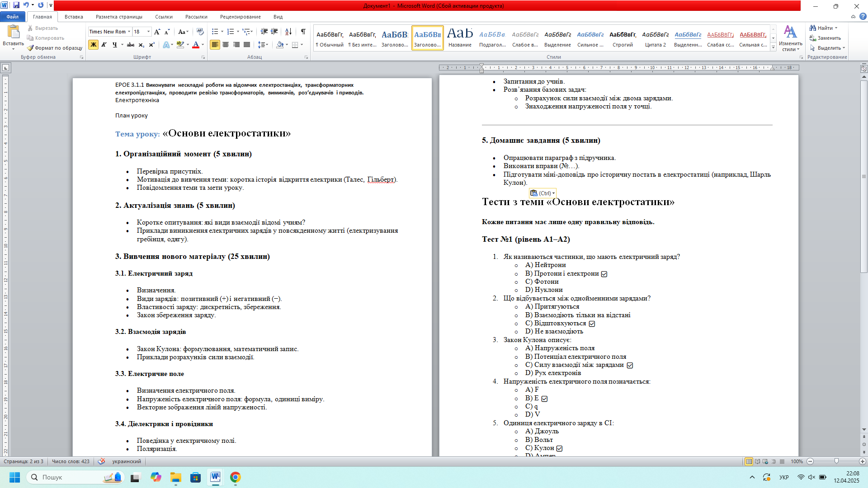Viewport: 868px width, 488px height.
Task: Open the font size dropdown showing 18
Action: 149,32
